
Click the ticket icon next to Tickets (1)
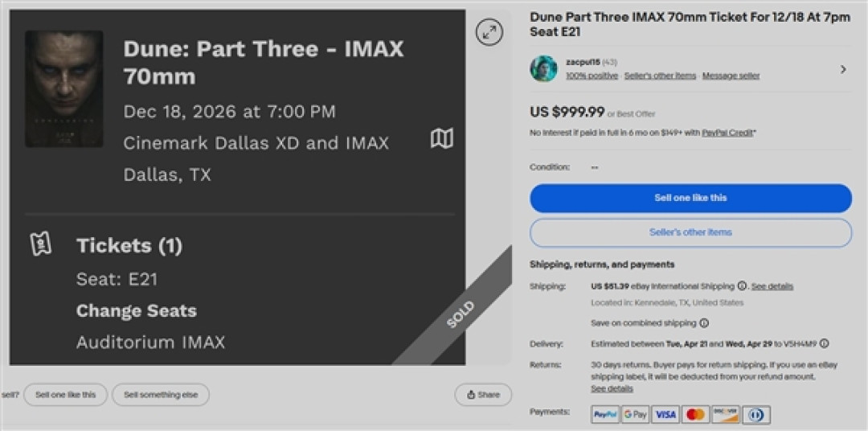pyautogui.click(x=41, y=244)
